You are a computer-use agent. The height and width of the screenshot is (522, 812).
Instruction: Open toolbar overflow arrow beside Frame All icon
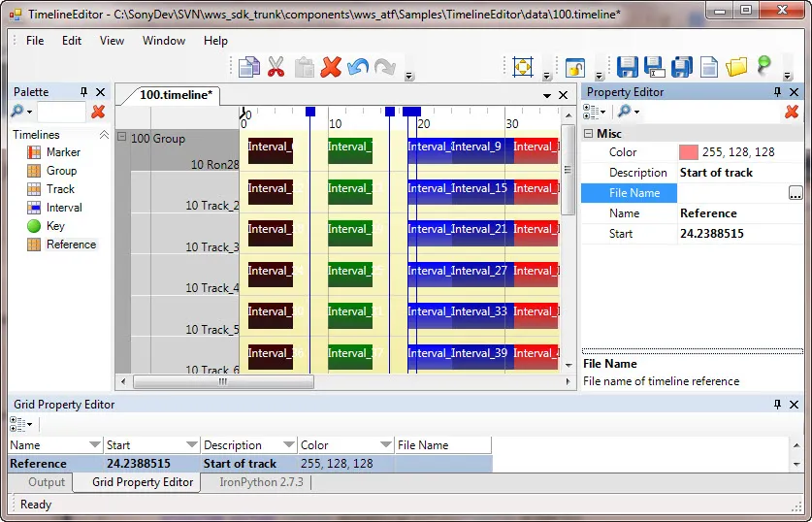(546, 76)
